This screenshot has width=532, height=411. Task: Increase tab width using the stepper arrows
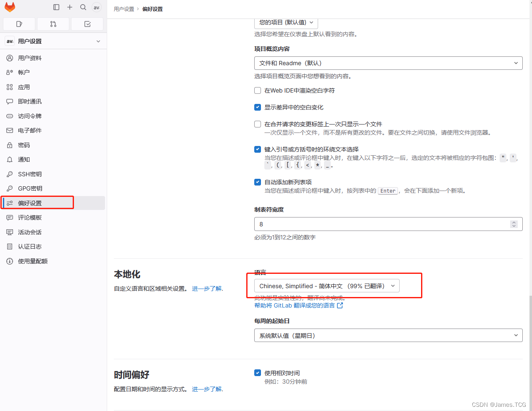click(514, 222)
